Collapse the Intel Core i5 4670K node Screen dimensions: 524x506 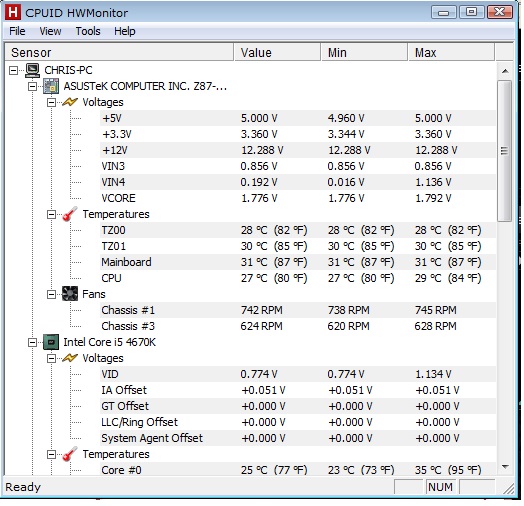click(32, 343)
